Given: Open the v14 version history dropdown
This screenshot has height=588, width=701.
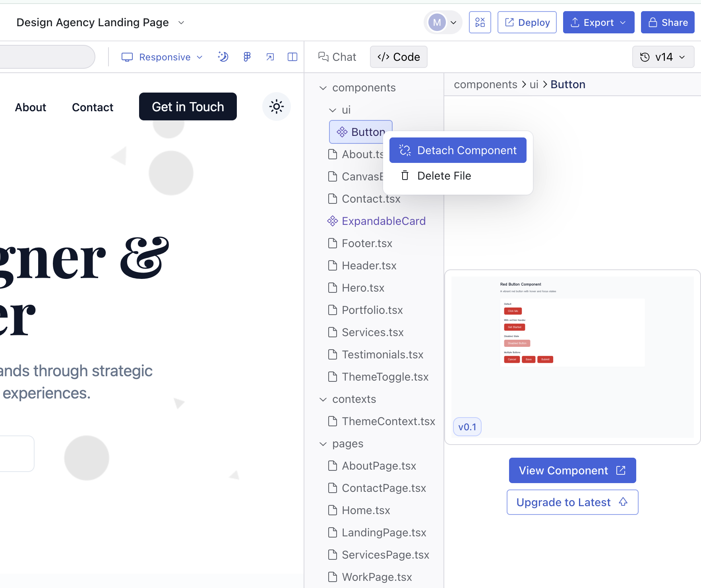Looking at the screenshot, I should (x=663, y=57).
